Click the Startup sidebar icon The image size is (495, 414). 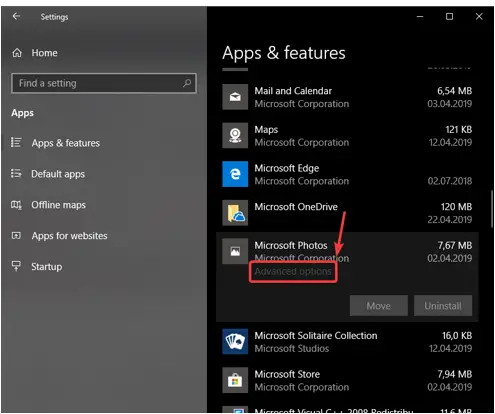pos(16,266)
